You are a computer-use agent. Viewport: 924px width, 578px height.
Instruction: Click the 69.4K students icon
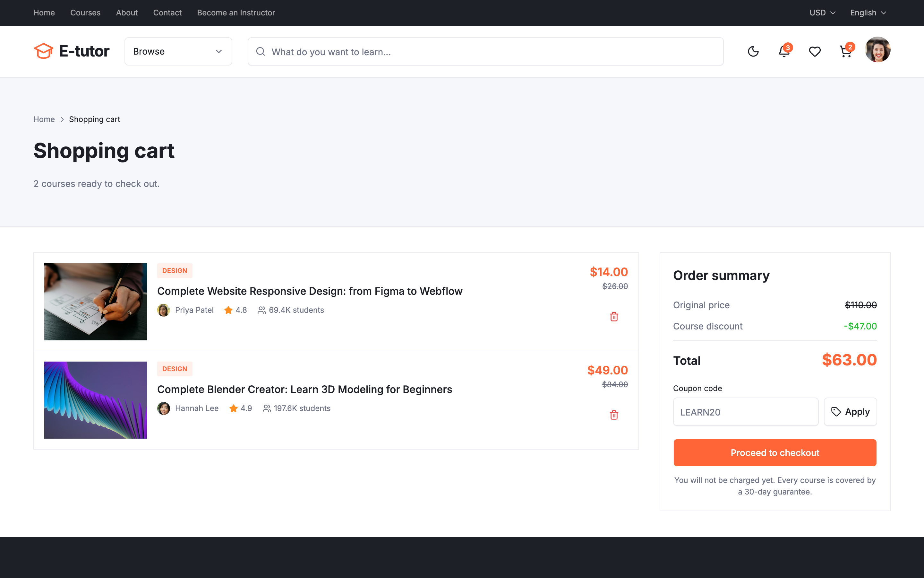[x=261, y=310]
